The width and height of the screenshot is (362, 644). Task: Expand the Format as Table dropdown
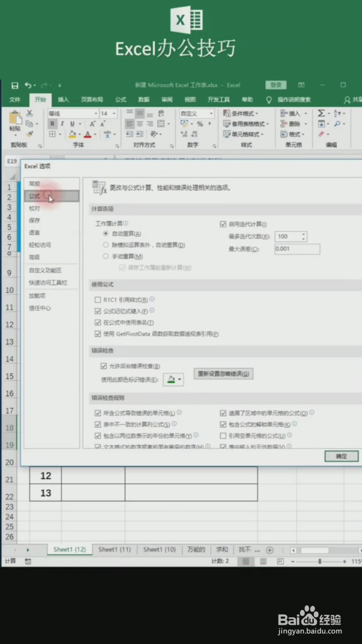click(246, 124)
